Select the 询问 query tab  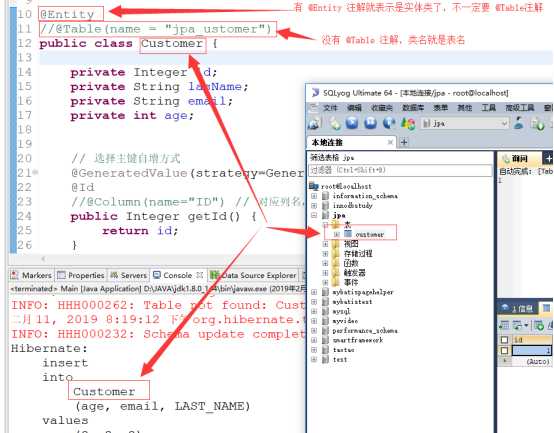tap(520, 159)
